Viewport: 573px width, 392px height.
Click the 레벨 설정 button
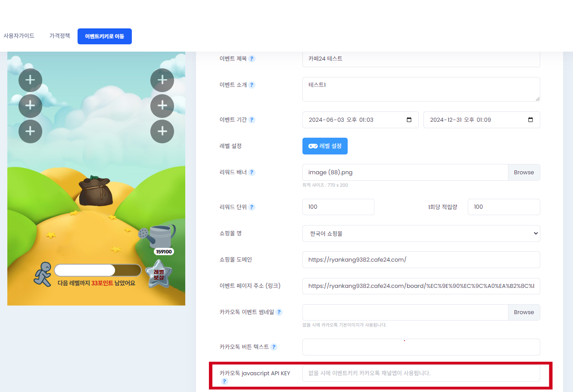click(325, 146)
